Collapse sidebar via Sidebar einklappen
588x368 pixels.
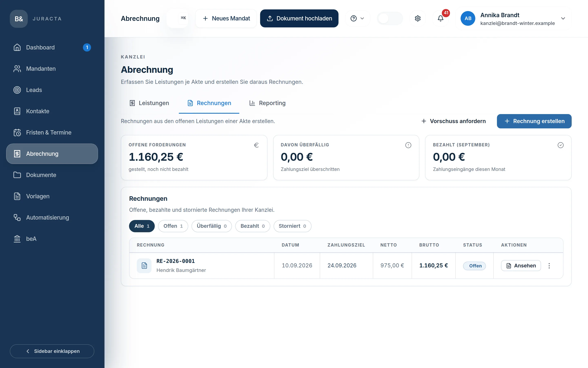pos(52,351)
